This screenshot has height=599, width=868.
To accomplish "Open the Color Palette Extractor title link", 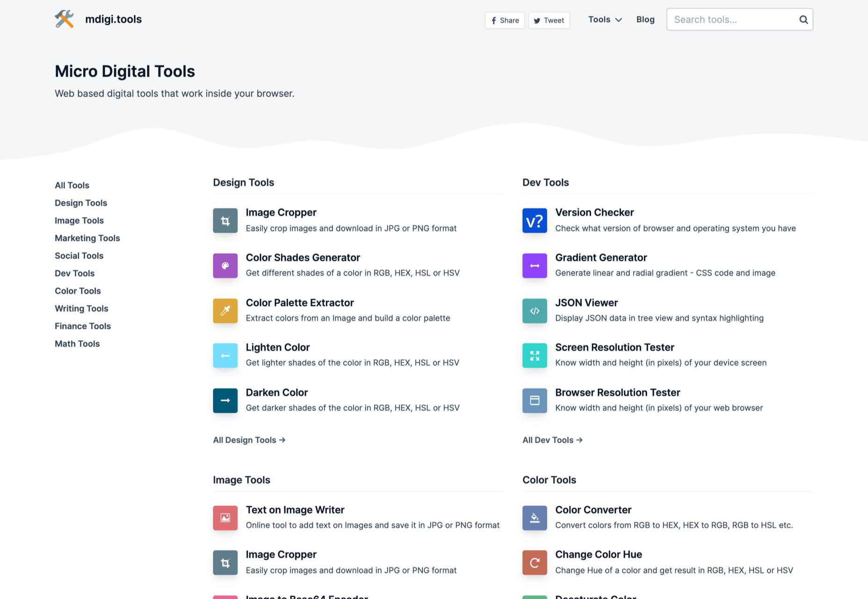I will (x=300, y=303).
